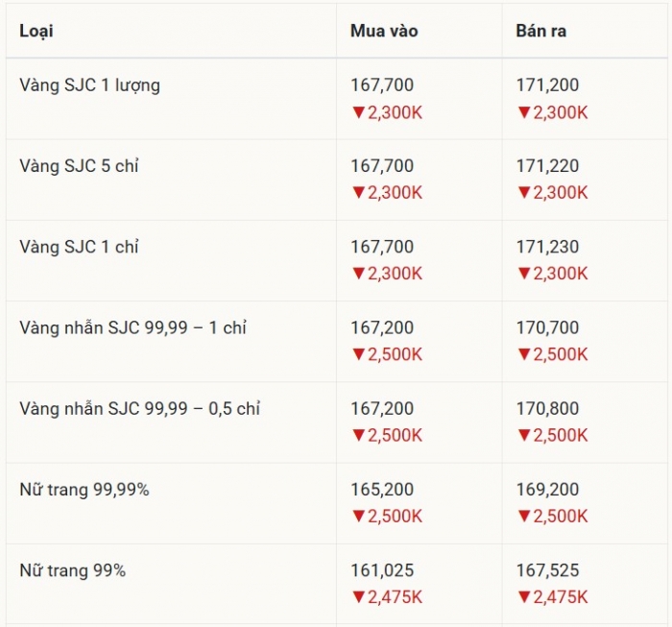Click the down arrow under Vàng SJC 1 chỉ buy price
This screenshot has width=672, height=627.
358,274
